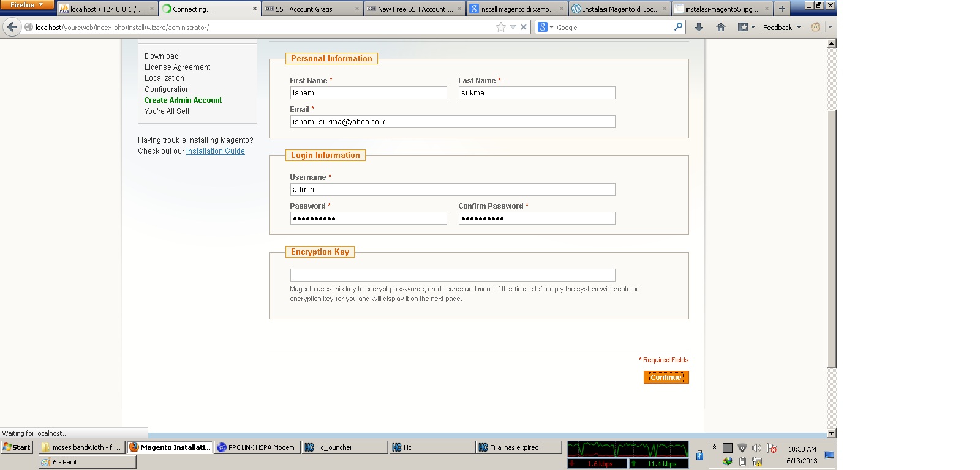Expand hidden tray icons chevron
This screenshot has width=980, height=470.
[714, 447]
